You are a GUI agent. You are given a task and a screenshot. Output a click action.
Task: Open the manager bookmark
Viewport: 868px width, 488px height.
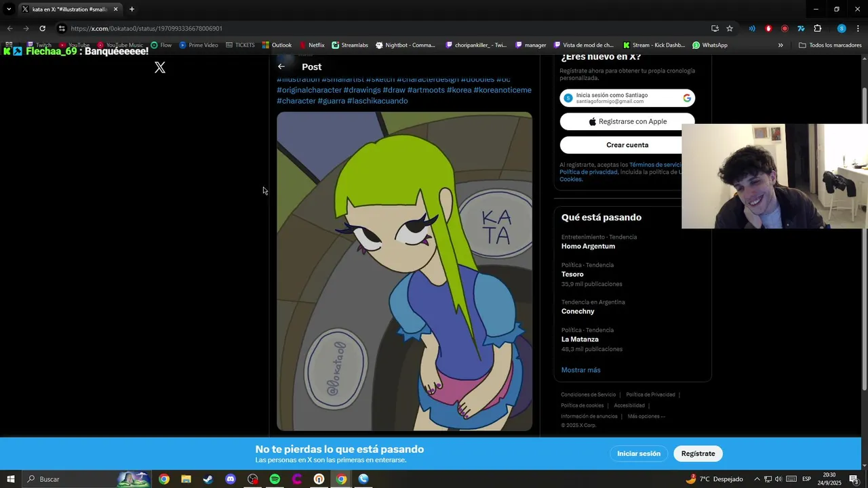[530, 45]
